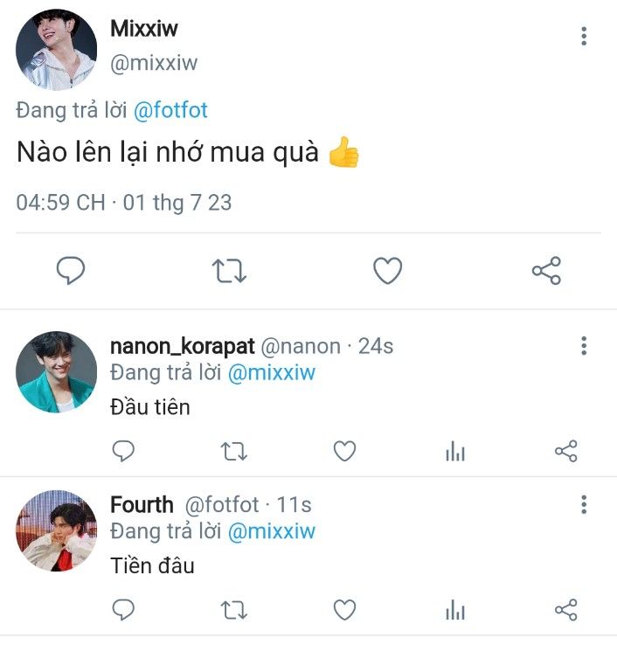Like nanon_korapat's reply
The image size is (617, 672).
coord(345,451)
